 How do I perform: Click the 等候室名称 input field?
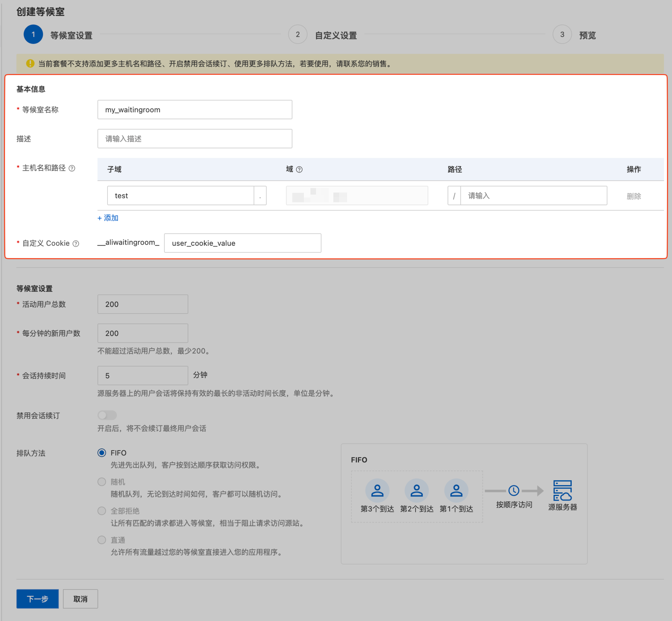pyautogui.click(x=195, y=110)
